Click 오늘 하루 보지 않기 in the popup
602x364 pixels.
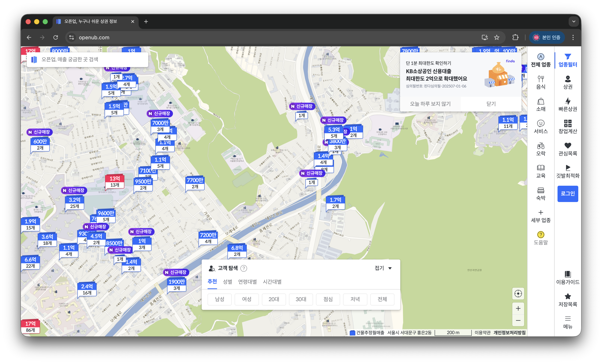coord(430,104)
